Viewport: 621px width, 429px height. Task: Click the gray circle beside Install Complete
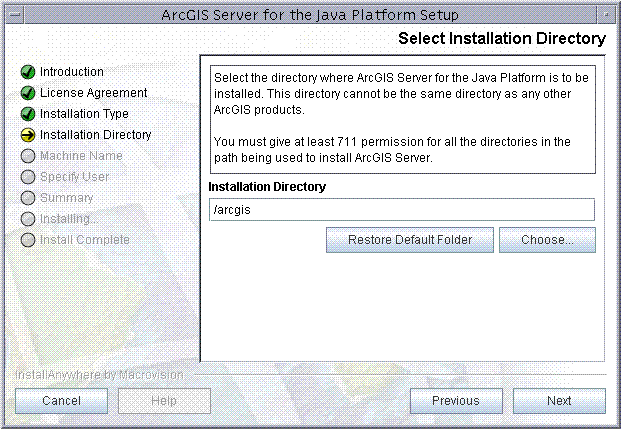28,240
